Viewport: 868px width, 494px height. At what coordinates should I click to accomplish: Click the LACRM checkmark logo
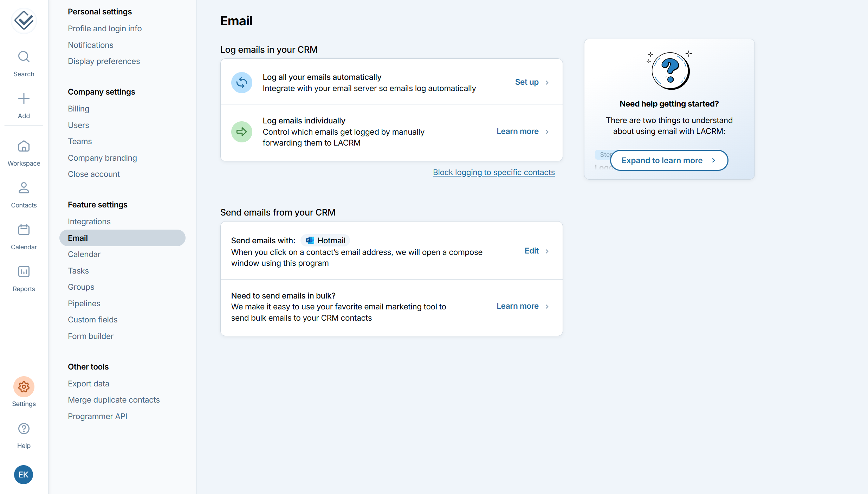(24, 20)
